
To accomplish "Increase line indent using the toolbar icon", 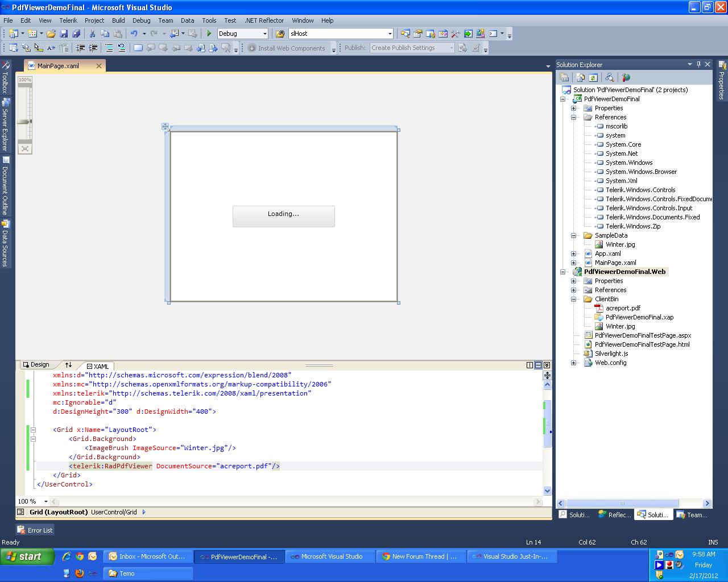I will click(x=93, y=48).
